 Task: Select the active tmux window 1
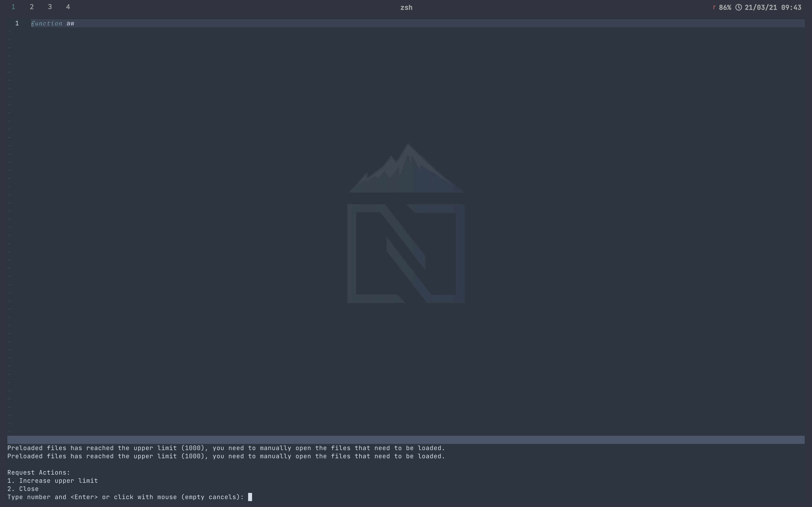pyautogui.click(x=14, y=7)
